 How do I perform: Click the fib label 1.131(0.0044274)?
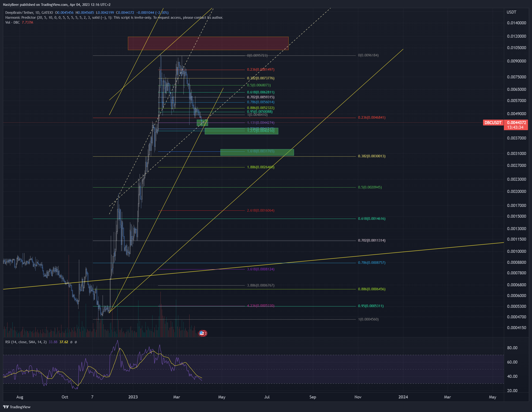click(x=261, y=123)
